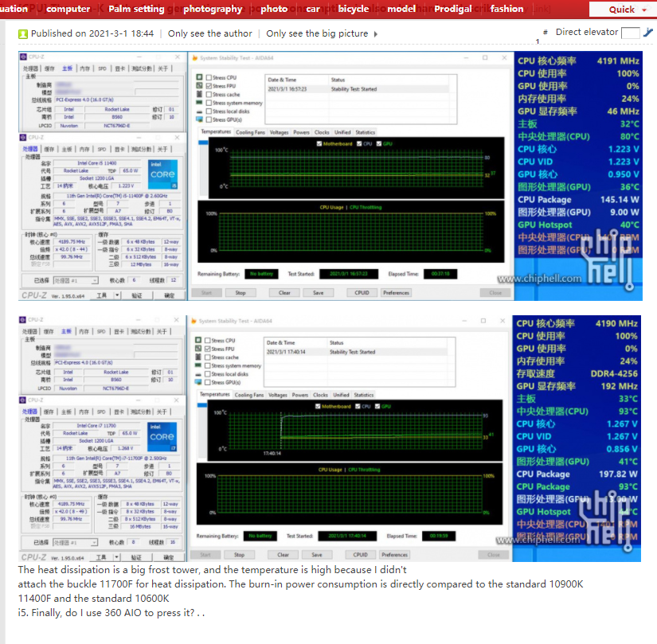The height and width of the screenshot is (644, 657).
Task: Click CPU-Z title icon of i7 11700 processor window
Action: pos(22,400)
